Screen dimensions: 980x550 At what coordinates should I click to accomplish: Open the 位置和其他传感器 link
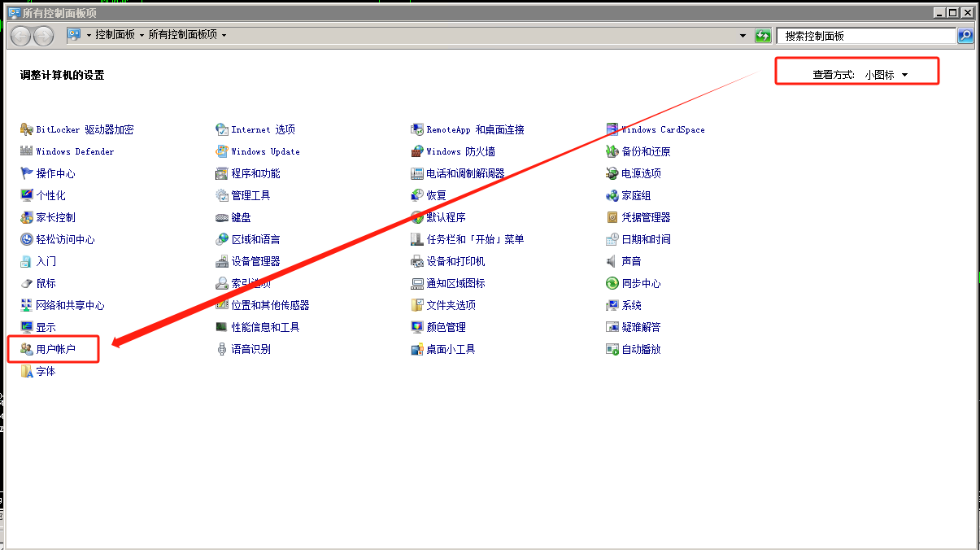click(270, 305)
